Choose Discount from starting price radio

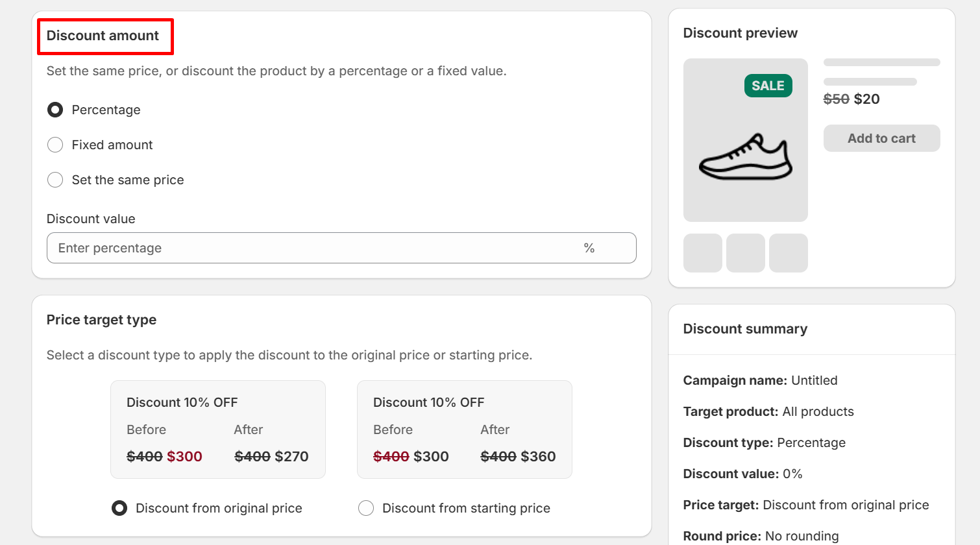[x=366, y=508]
